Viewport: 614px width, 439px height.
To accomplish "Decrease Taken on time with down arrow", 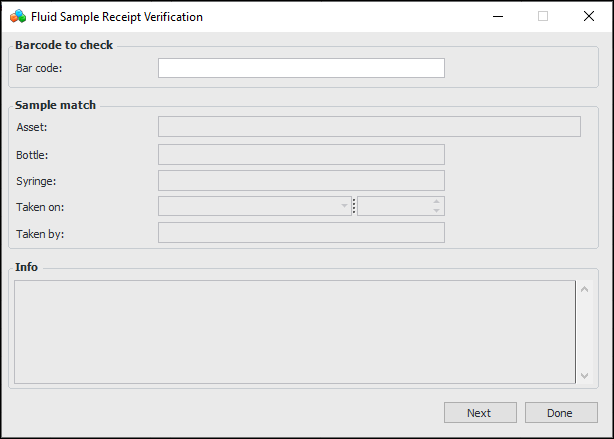I will coord(436,210).
